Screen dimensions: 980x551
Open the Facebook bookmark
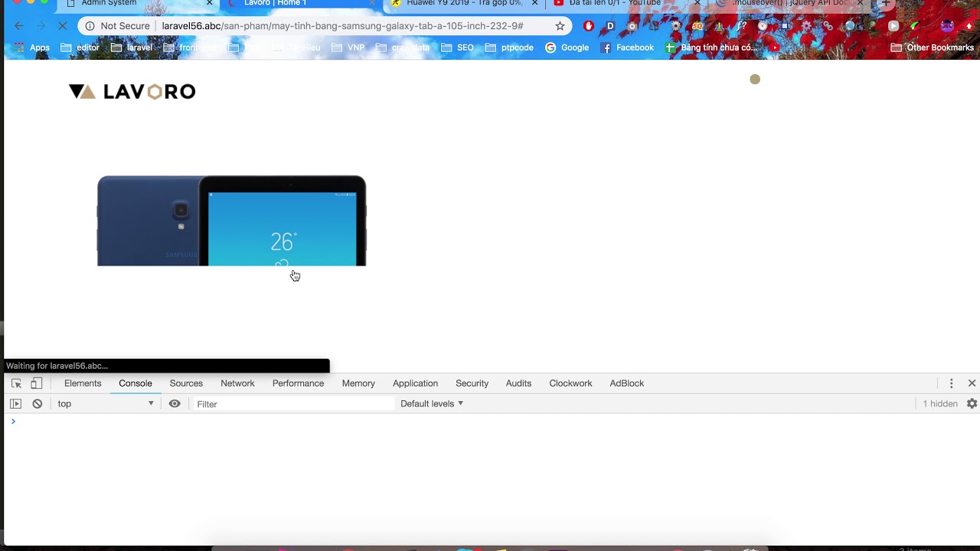627,47
